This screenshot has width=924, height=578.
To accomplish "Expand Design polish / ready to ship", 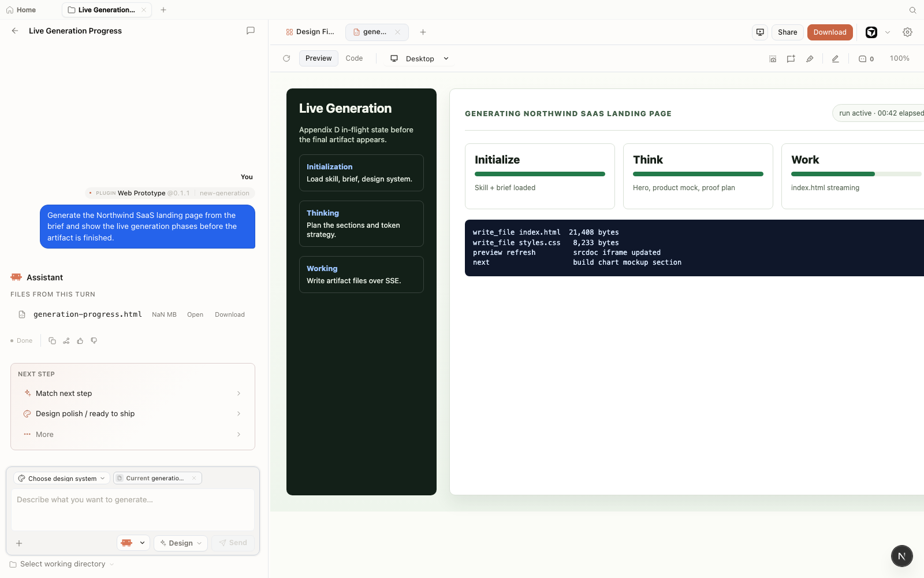I will point(133,414).
